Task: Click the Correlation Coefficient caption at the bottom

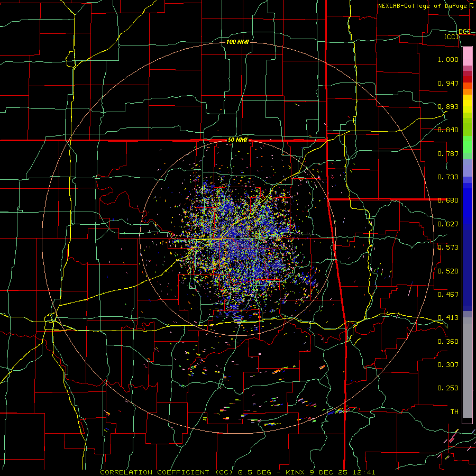Action: 237,472
